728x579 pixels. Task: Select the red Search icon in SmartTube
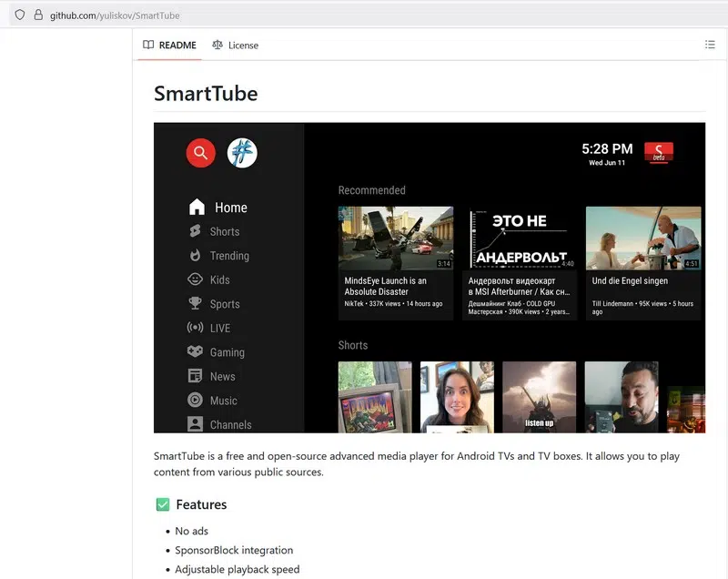pyautogui.click(x=200, y=153)
